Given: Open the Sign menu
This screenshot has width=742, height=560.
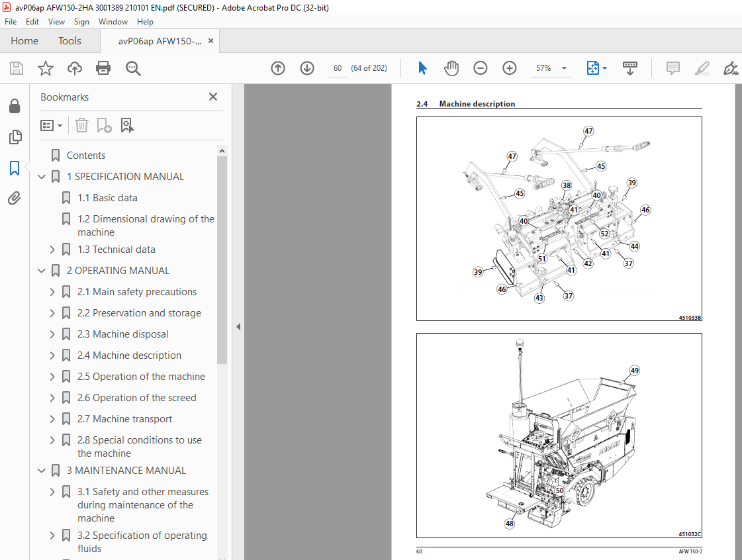Looking at the screenshot, I should [81, 22].
